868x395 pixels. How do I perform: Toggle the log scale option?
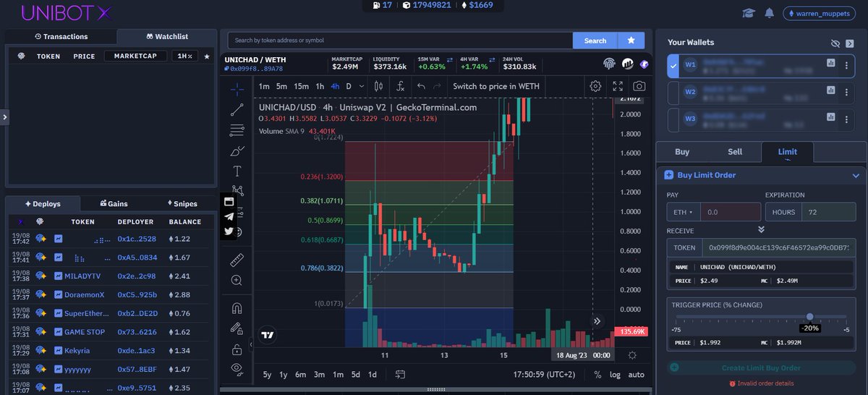click(x=615, y=374)
